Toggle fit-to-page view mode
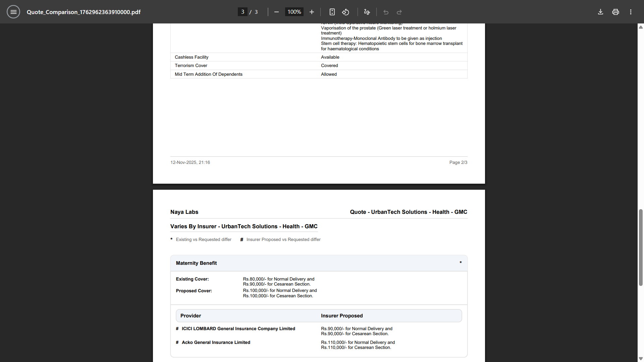 click(332, 12)
